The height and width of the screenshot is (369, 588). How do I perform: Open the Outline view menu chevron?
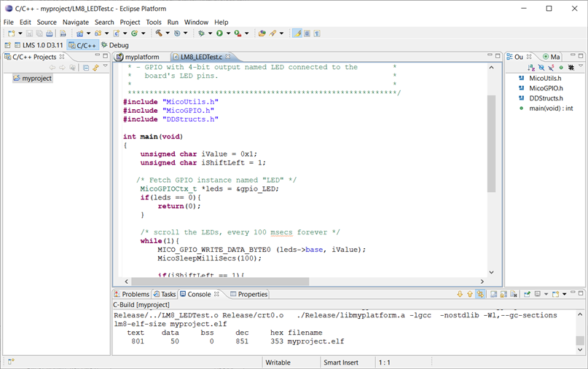581,67
